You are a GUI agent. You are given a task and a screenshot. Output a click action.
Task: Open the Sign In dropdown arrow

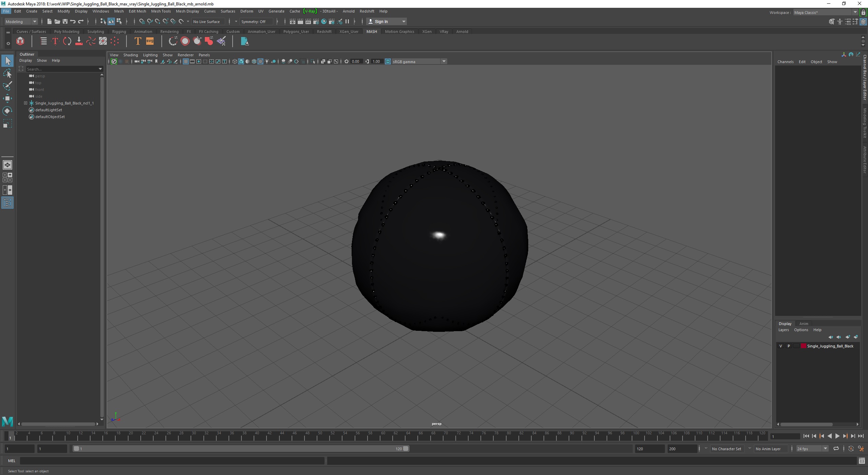click(403, 21)
